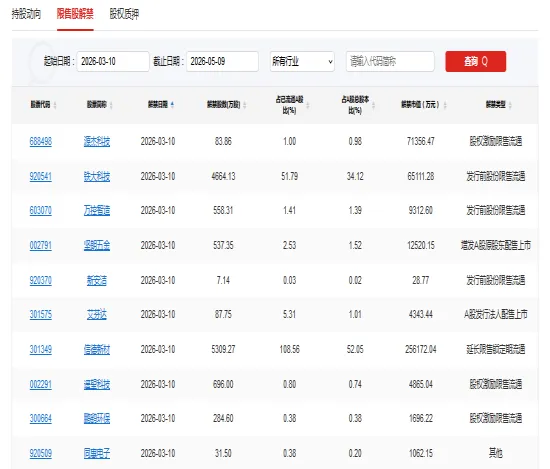This screenshot has height=469, width=550.
Task: Sort by stock name column arrows
Action: coord(111,105)
